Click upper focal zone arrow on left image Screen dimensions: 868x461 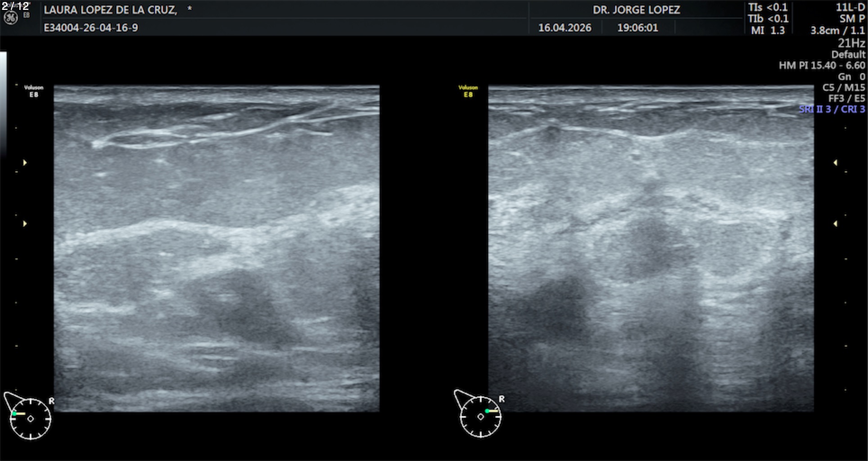click(x=25, y=163)
